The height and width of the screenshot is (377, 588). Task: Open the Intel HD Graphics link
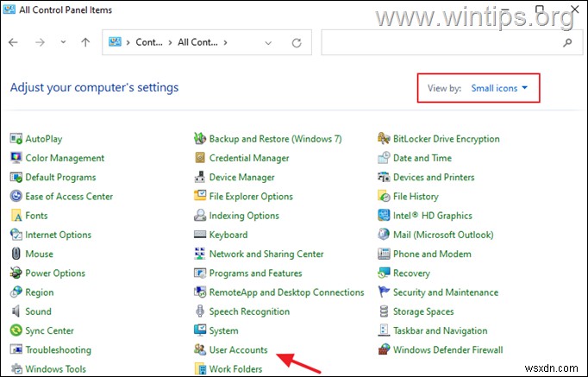[x=432, y=216]
